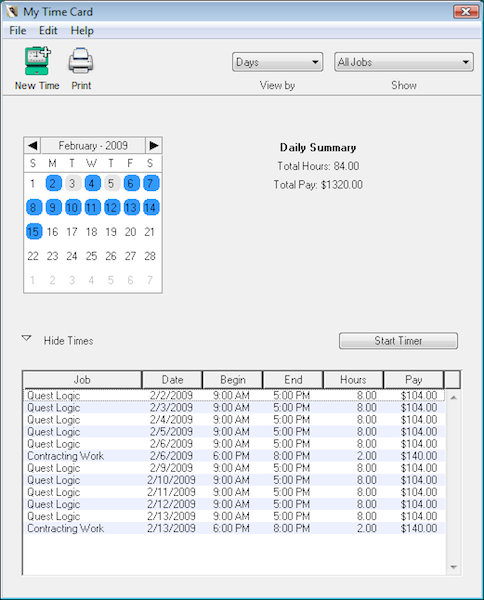Select the Contracting Work 2/13/2009 row

pos(234,528)
